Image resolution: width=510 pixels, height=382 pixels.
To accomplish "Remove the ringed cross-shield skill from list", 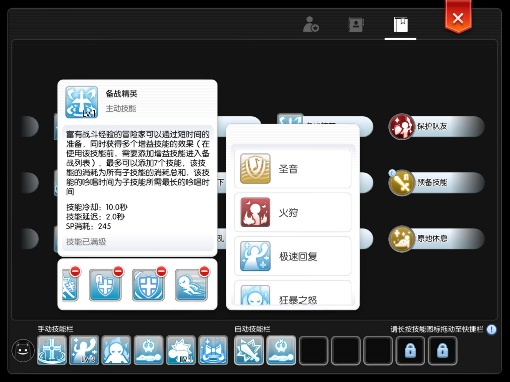I will pos(161,271).
